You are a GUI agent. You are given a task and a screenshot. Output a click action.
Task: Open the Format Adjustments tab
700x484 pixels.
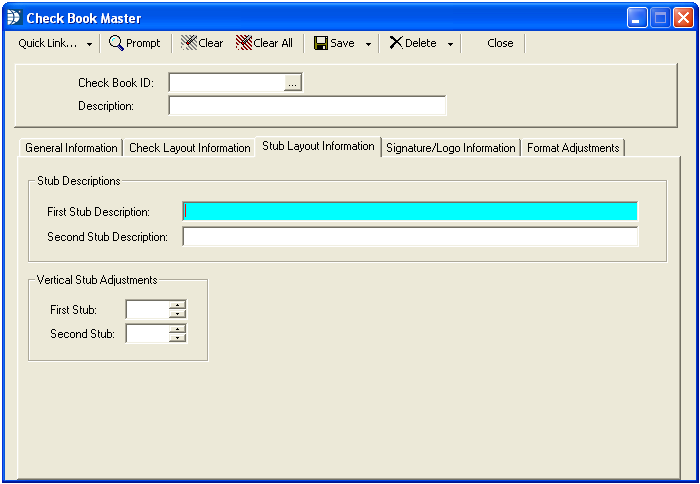pos(573,148)
